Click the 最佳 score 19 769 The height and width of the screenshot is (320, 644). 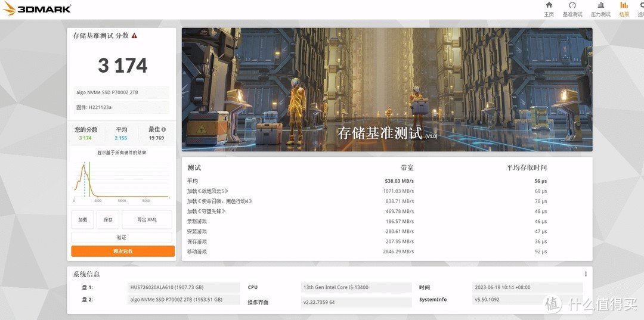pos(156,138)
